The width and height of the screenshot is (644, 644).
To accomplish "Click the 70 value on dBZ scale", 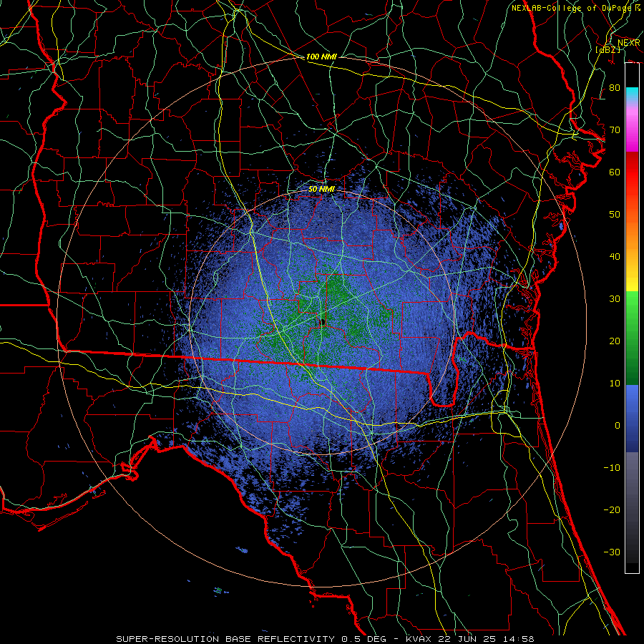I will [615, 130].
